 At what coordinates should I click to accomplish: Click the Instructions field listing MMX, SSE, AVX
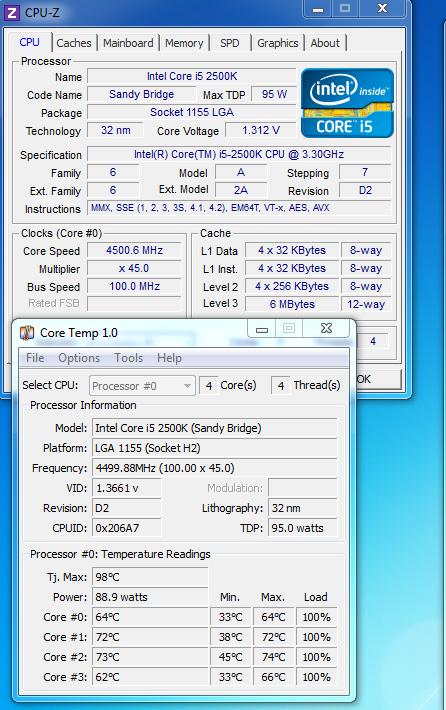click(x=239, y=208)
